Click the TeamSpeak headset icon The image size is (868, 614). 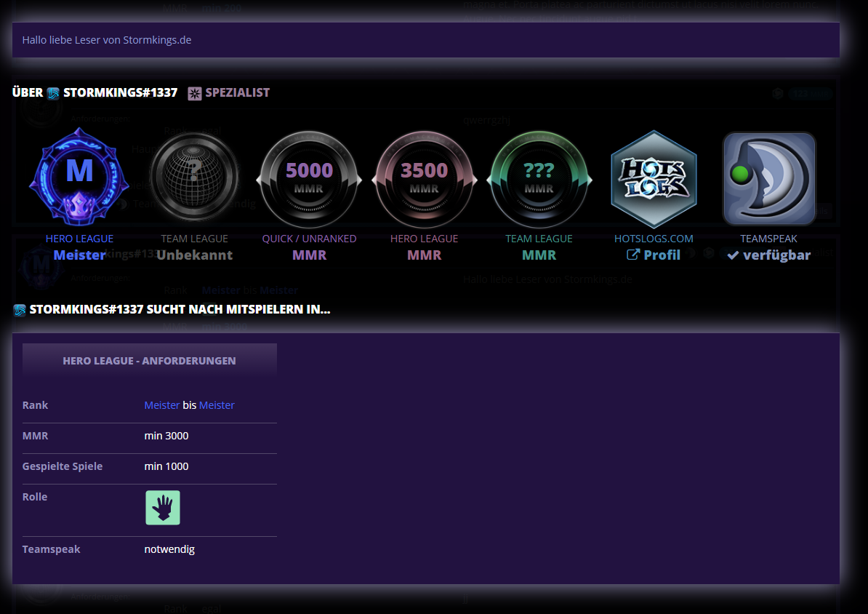point(769,179)
